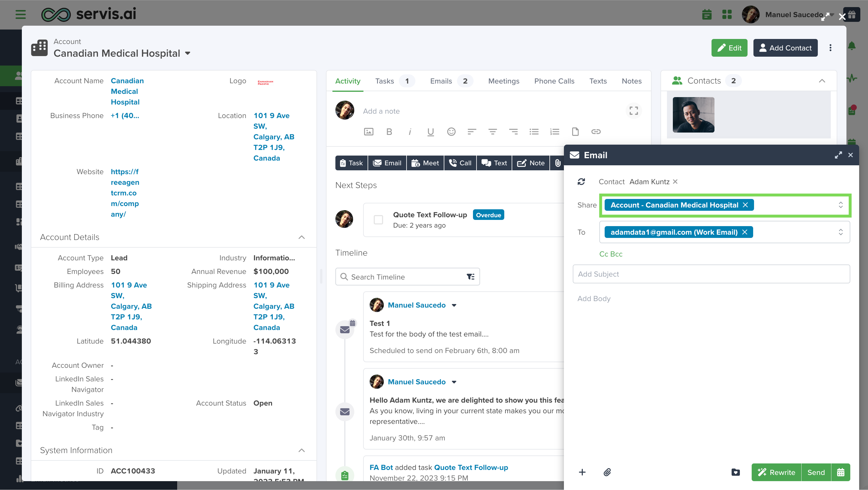Click the Add Subject input field
The height and width of the screenshot is (490, 868).
click(x=711, y=274)
